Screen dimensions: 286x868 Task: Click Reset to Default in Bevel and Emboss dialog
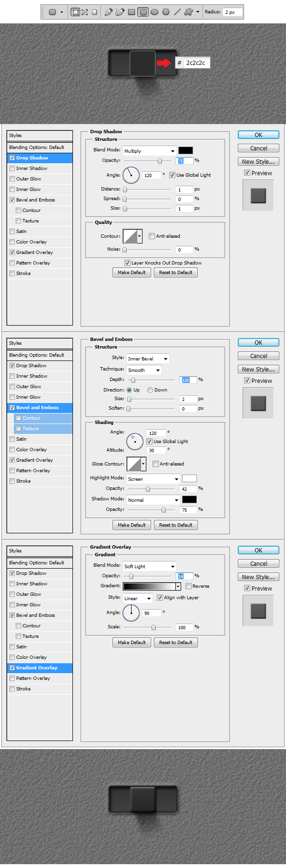click(x=175, y=525)
